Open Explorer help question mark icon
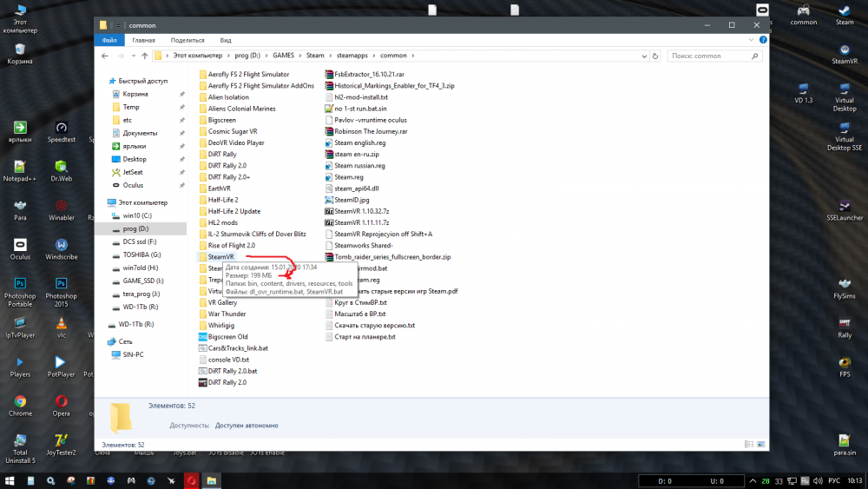868x489 pixels. click(x=763, y=40)
